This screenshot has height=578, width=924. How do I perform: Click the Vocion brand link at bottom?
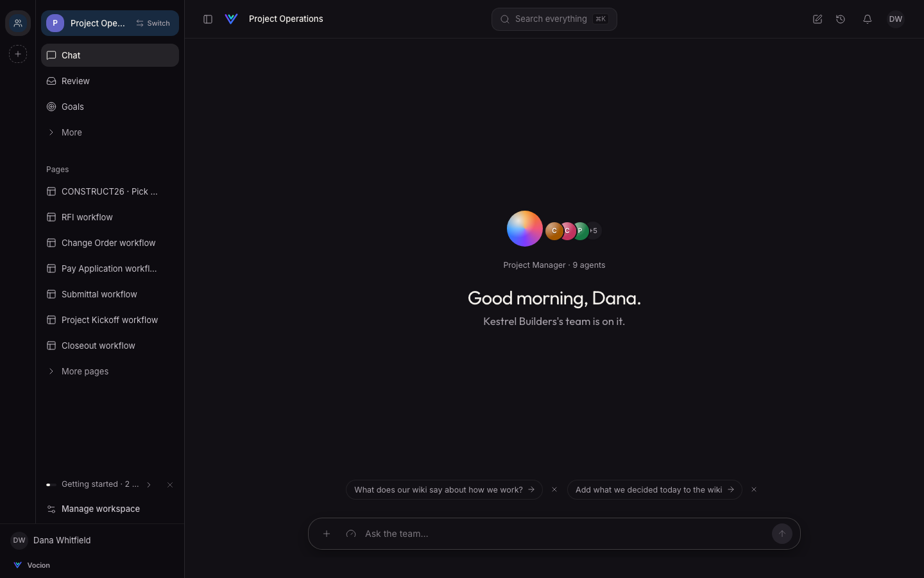coord(31,565)
